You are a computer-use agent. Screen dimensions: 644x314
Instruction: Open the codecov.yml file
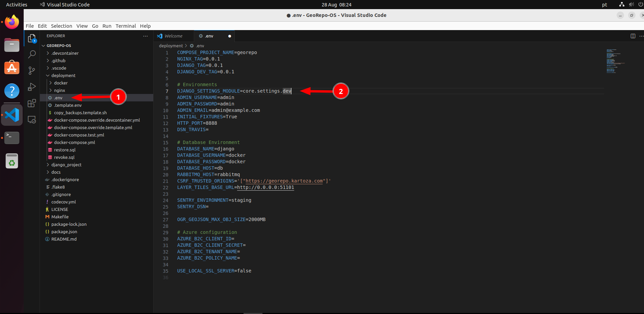(x=63, y=202)
